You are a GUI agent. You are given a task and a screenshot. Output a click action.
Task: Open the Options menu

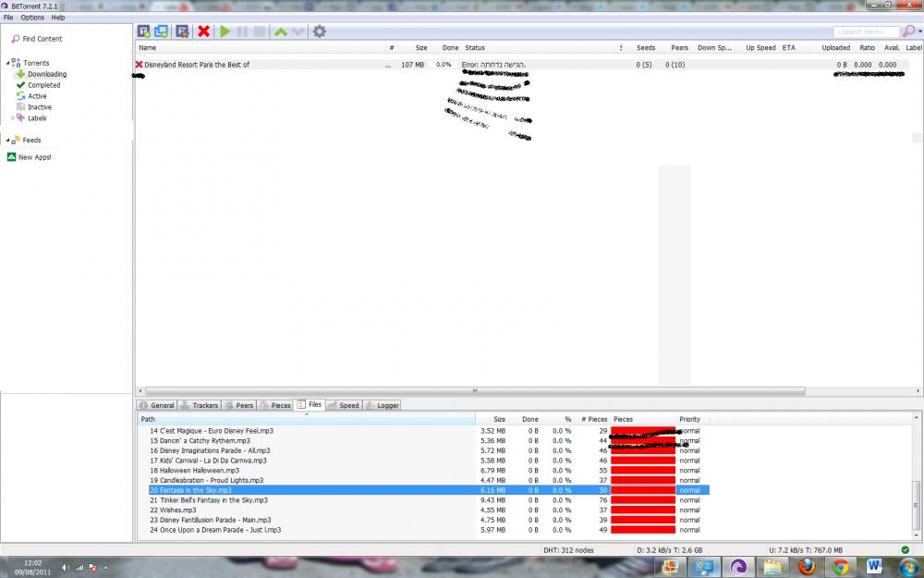point(32,18)
